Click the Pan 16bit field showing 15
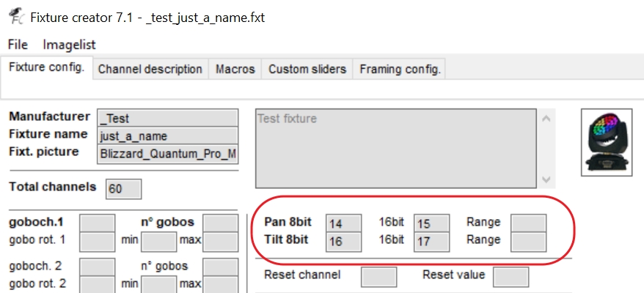The height and width of the screenshot is (293, 644). point(432,223)
